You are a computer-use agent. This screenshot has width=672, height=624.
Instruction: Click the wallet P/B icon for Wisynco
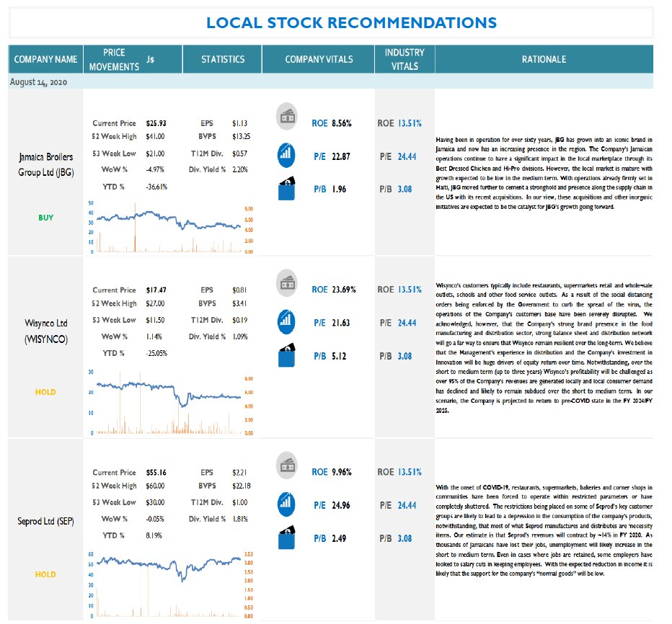[x=287, y=355]
